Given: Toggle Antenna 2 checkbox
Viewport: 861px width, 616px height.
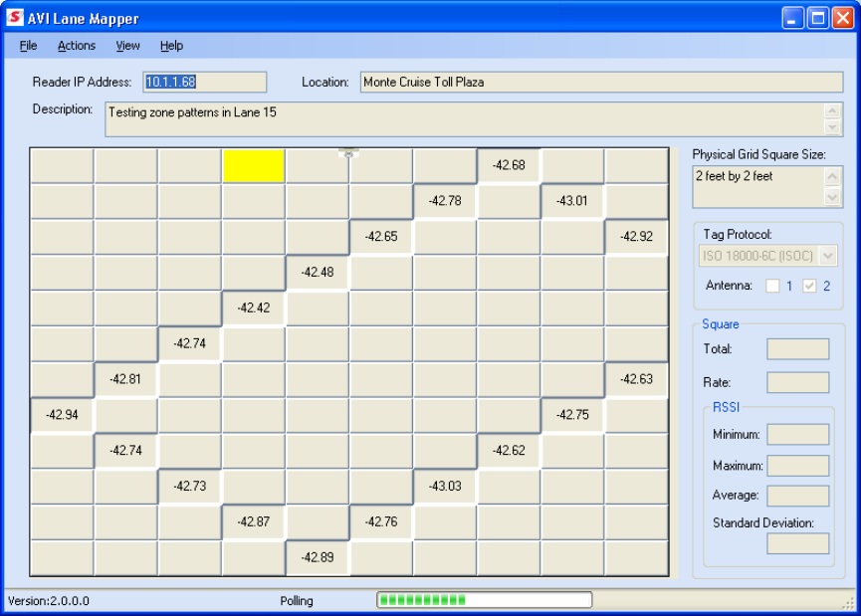Looking at the screenshot, I should pos(809,286).
